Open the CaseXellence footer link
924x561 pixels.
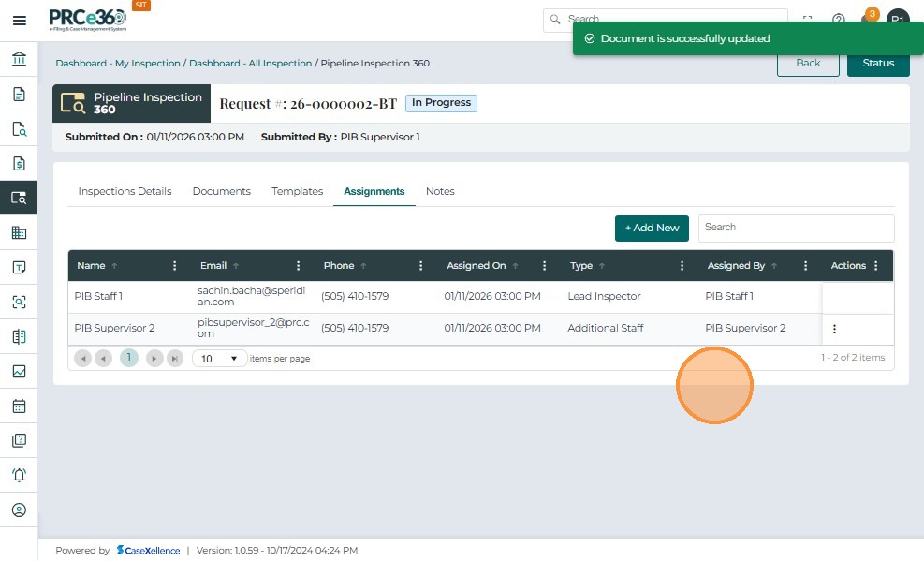click(x=149, y=551)
